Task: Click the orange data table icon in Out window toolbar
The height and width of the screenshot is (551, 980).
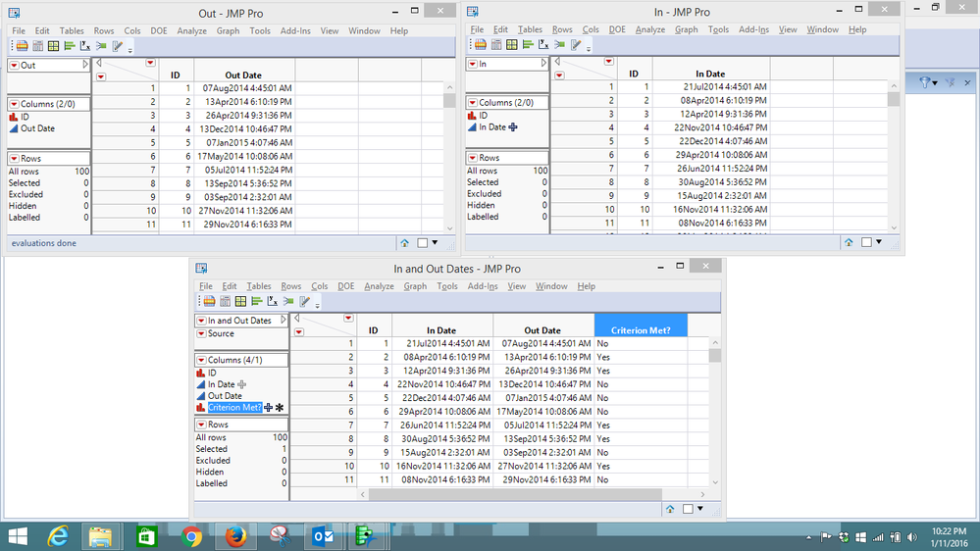Action: (22, 46)
